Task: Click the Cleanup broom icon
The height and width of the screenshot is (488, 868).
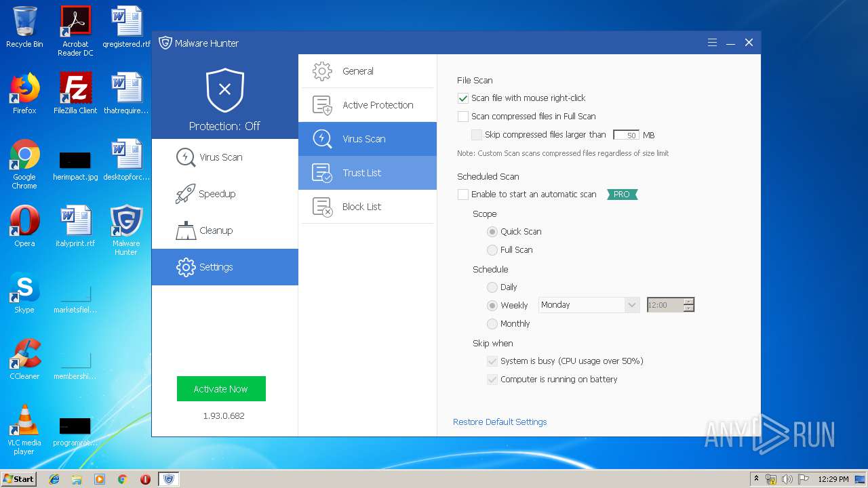Action: [186, 230]
